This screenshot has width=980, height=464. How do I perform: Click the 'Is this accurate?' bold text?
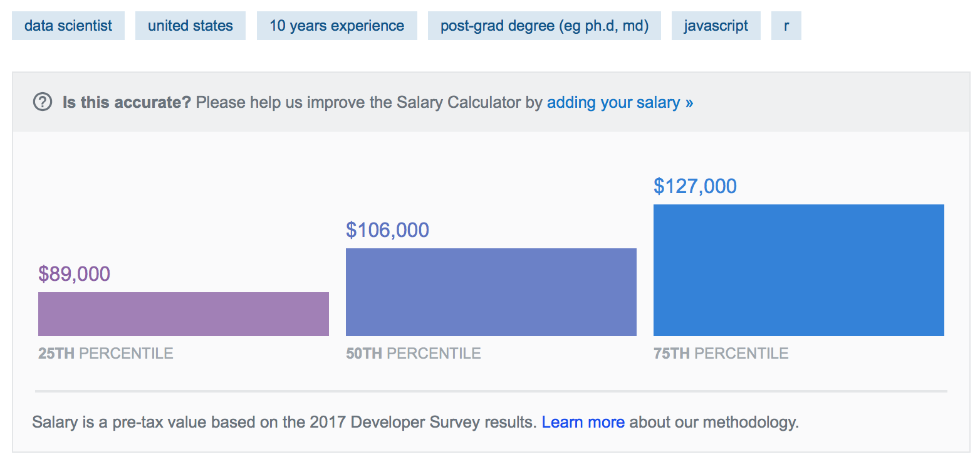click(x=127, y=102)
